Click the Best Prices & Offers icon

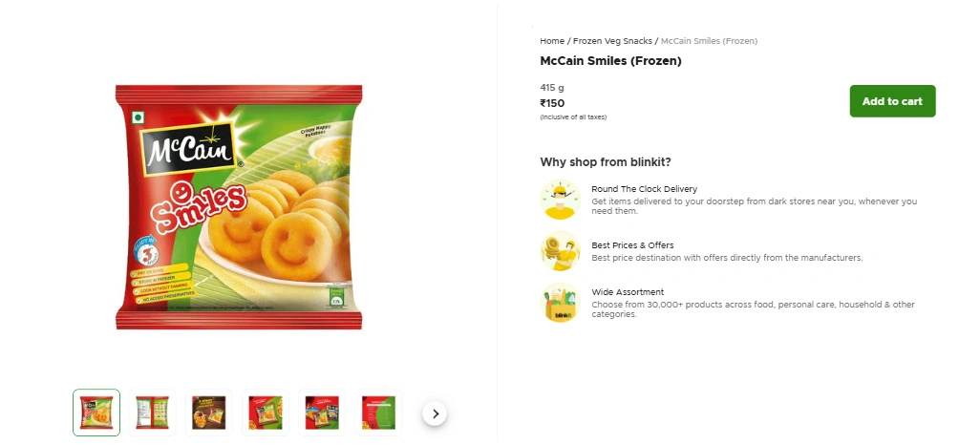[x=560, y=250]
